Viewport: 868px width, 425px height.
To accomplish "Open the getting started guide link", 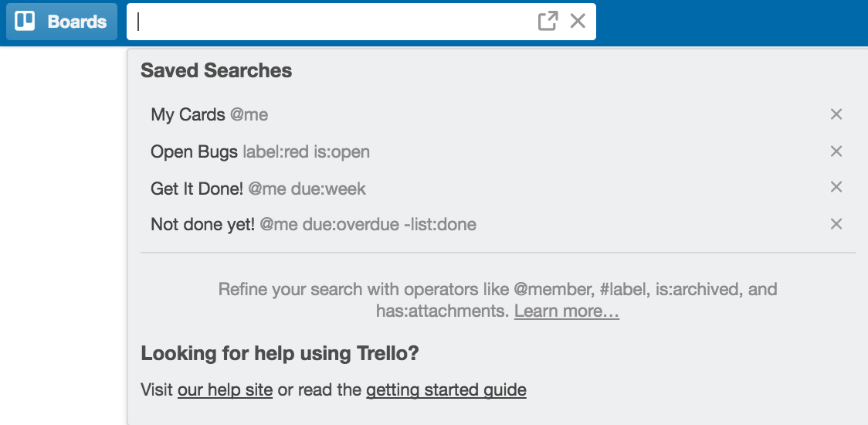I will (x=446, y=390).
